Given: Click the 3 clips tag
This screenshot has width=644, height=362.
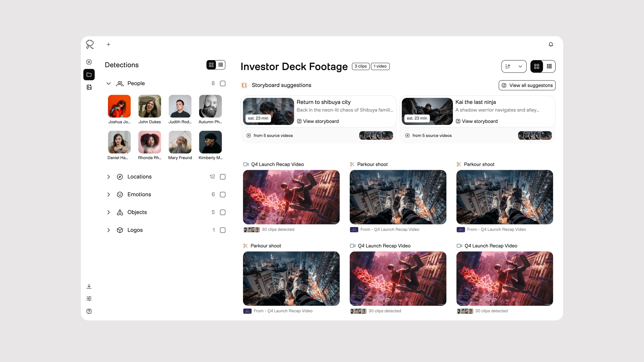Looking at the screenshot, I should click(x=360, y=66).
